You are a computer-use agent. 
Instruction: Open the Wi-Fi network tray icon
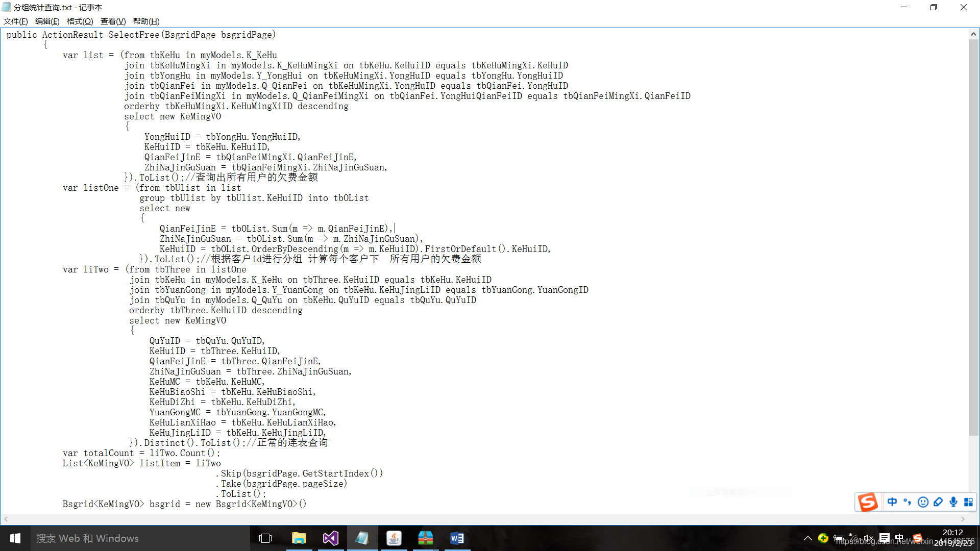point(853,538)
